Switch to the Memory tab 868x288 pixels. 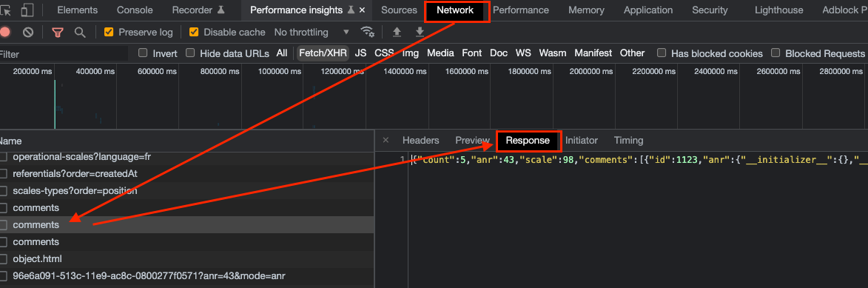click(586, 10)
